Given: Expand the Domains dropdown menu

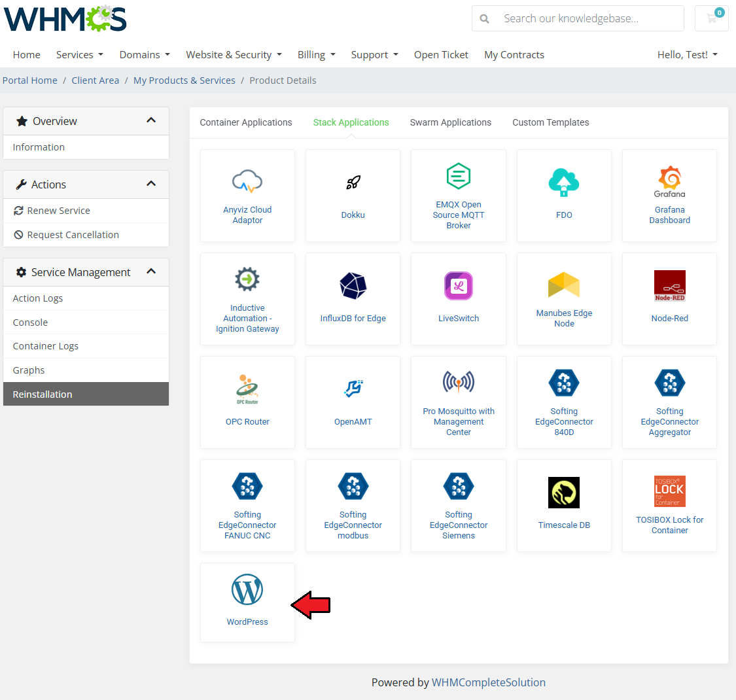Looking at the screenshot, I should tap(145, 55).
